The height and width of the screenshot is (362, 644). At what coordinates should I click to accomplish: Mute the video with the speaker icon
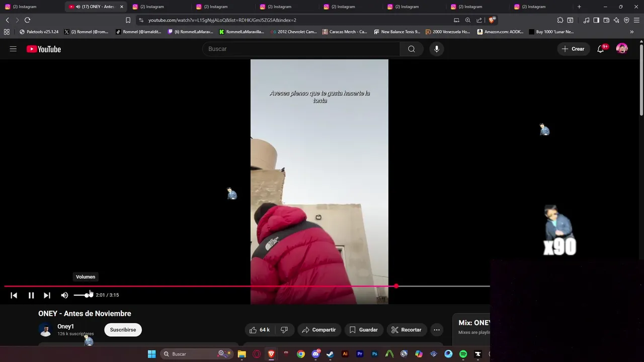64,295
